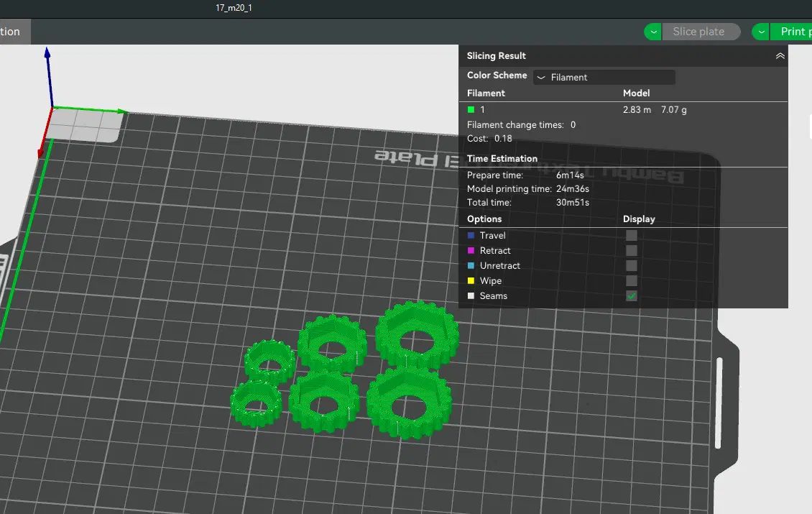Screen dimensions: 812x514
Task: Open the Print plate dropdown arrow
Action: click(x=761, y=32)
